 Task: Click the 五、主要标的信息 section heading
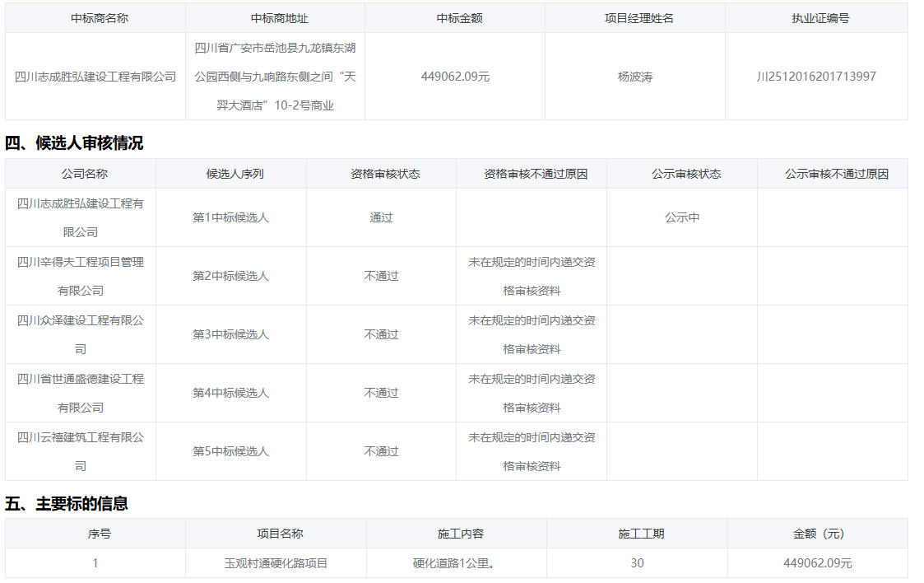click(x=67, y=503)
